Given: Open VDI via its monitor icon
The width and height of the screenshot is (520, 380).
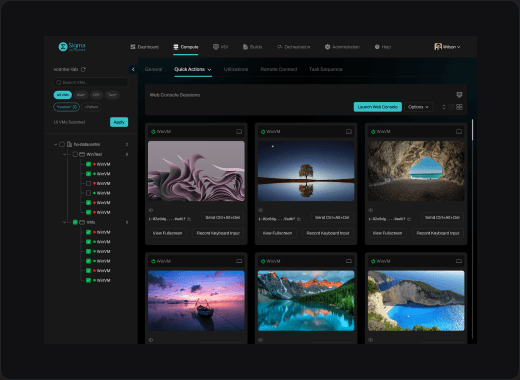Looking at the screenshot, I should tap(216, 47).
